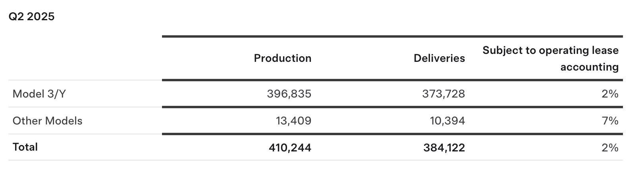The width and height of the screenshot is (644, 176).
Task: Select the Model 3/Y row label
Action: pos(39,94)
